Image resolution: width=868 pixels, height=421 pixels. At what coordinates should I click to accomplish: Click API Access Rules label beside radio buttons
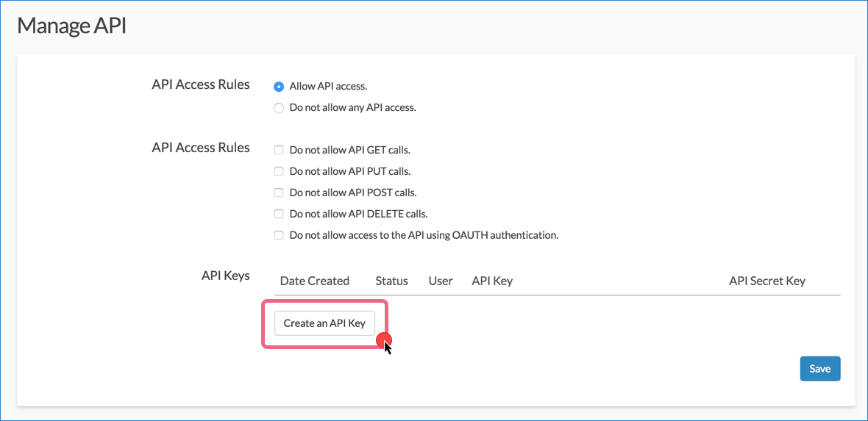[200, 84]
